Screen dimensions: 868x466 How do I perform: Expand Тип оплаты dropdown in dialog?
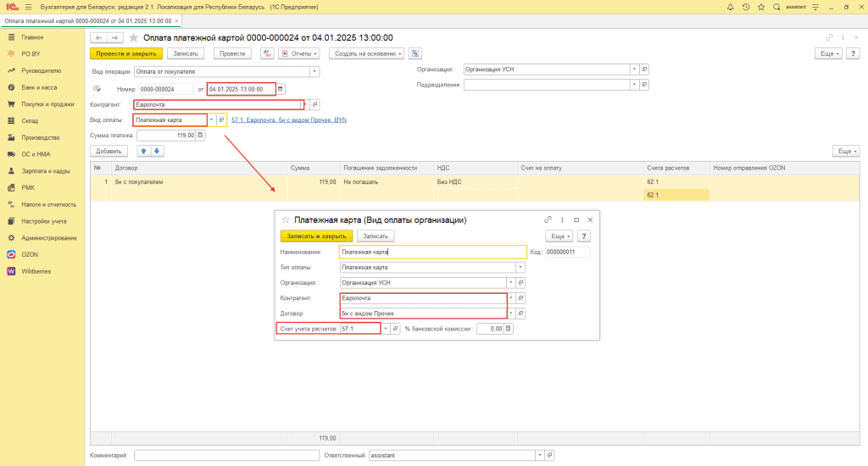(x=520, y=267)
